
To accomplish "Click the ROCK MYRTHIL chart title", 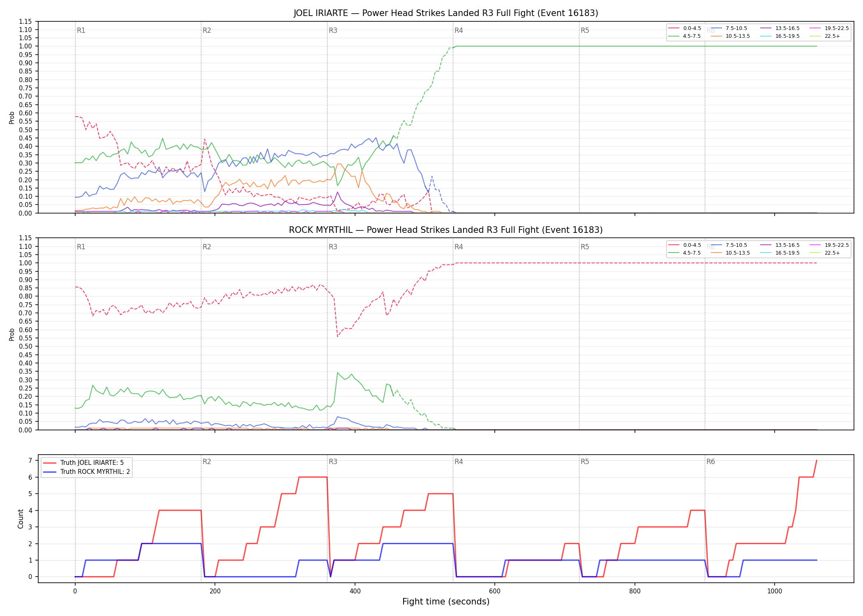I will (445, 230).
